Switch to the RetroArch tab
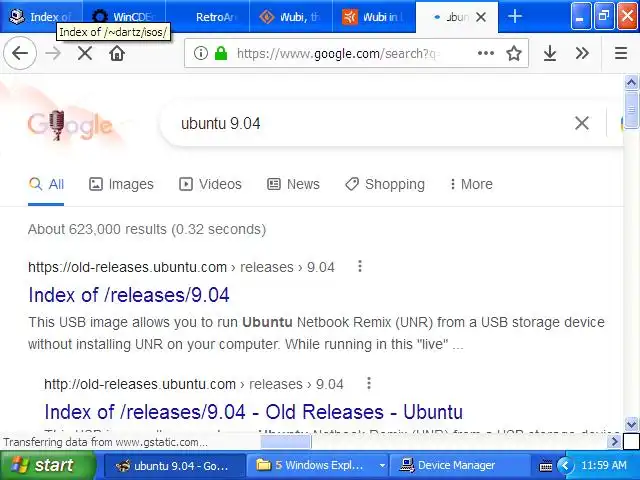Viewport: 640px width, 480px height. click(207, 17)
